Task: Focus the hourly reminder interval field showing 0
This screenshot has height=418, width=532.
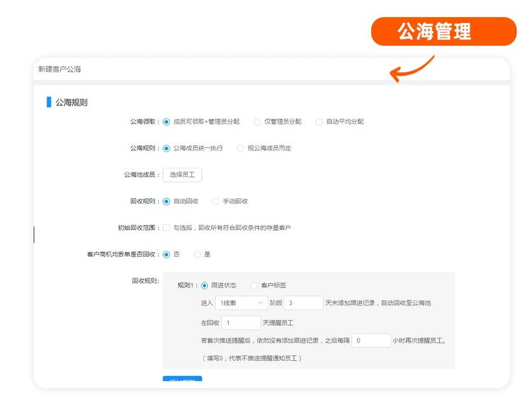Action: click(371, 340)
